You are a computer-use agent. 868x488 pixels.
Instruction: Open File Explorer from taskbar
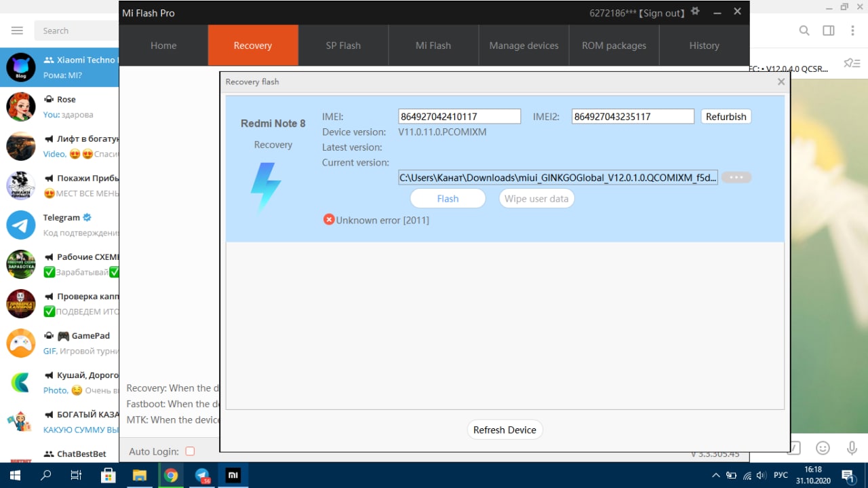pos(139,475)
